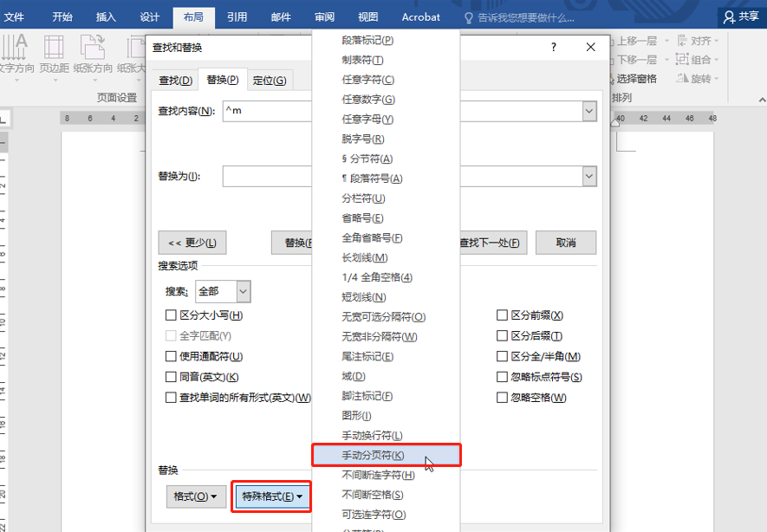Open the 搜索 全部 combo box
767x532 pixels.
223,291
